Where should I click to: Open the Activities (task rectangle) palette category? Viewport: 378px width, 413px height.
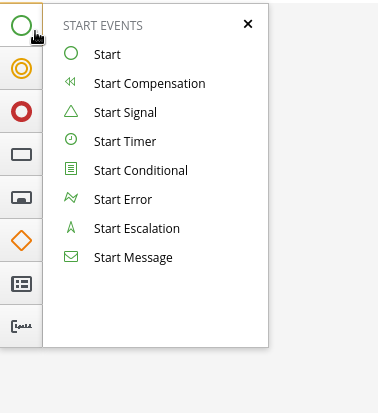point(21,154)
